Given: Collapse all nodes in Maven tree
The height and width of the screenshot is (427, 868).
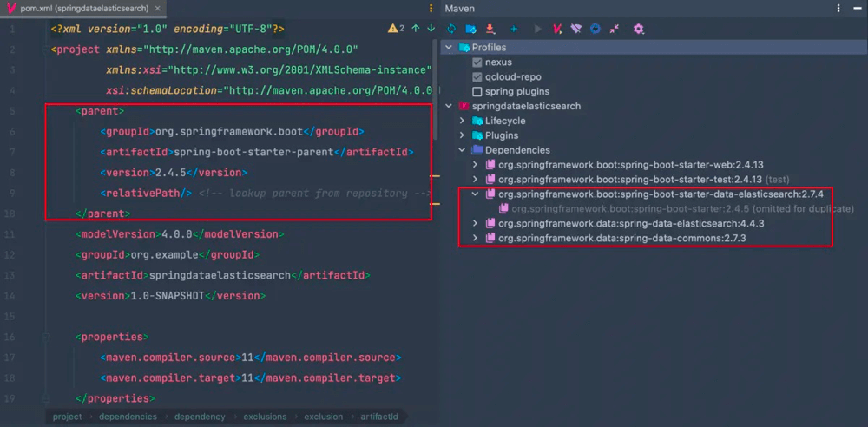Looking at the screenshot, I should pos(615,29).
